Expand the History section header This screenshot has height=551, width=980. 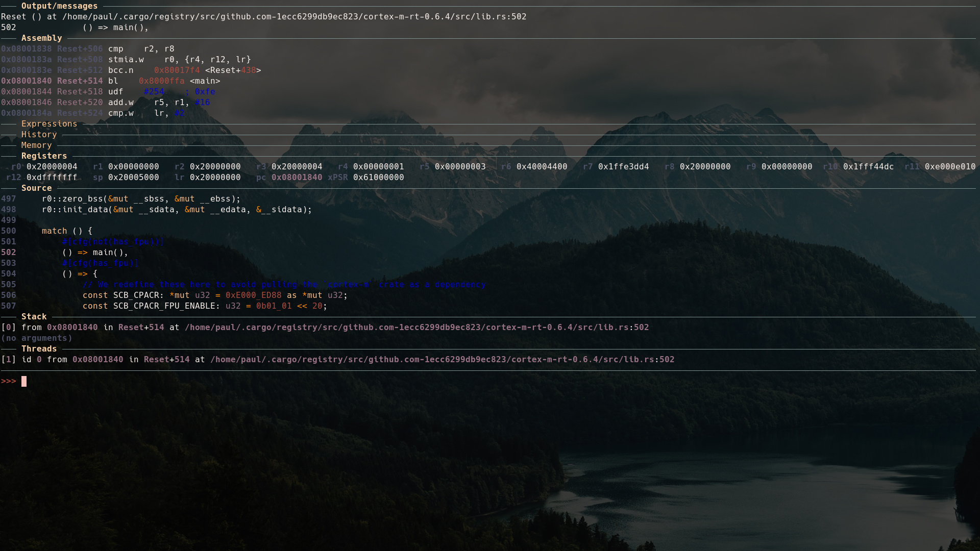[39, 135]
